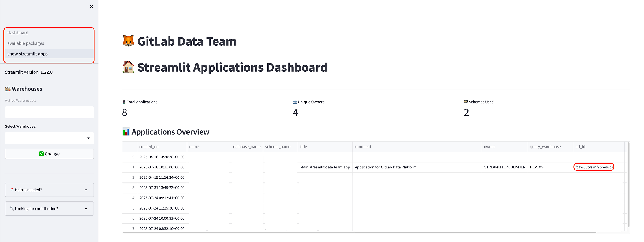
Task: Close the sidebar with the X icon
Action: pos(92,6)
